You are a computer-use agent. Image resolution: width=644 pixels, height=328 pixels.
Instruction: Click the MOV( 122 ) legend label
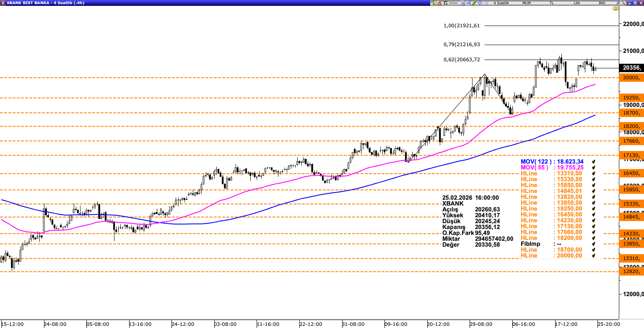[535, 161]
